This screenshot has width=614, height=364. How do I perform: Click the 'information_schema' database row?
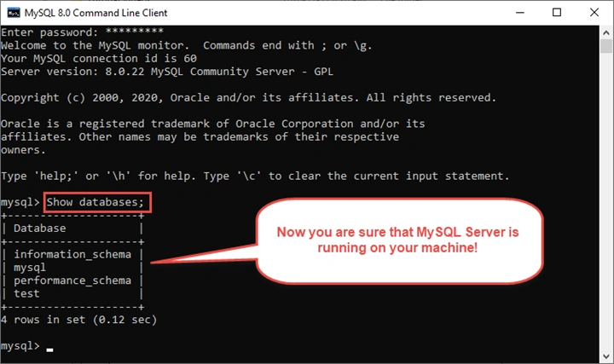[72, 254]
